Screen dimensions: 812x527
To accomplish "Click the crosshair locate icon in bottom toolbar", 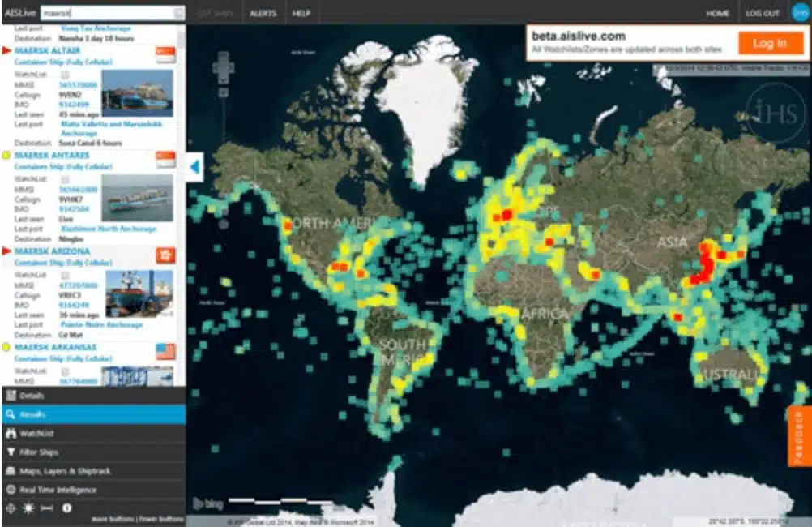I will coord(11,508).
